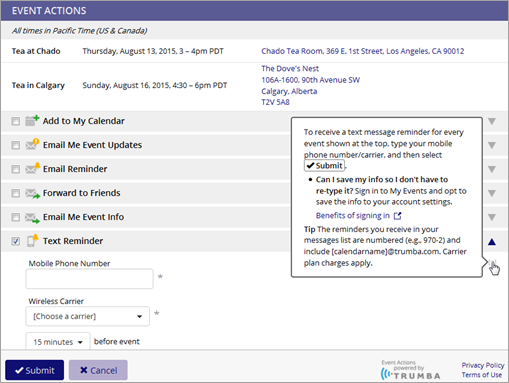Click the Tea at Chado event title

pos(36,51)
